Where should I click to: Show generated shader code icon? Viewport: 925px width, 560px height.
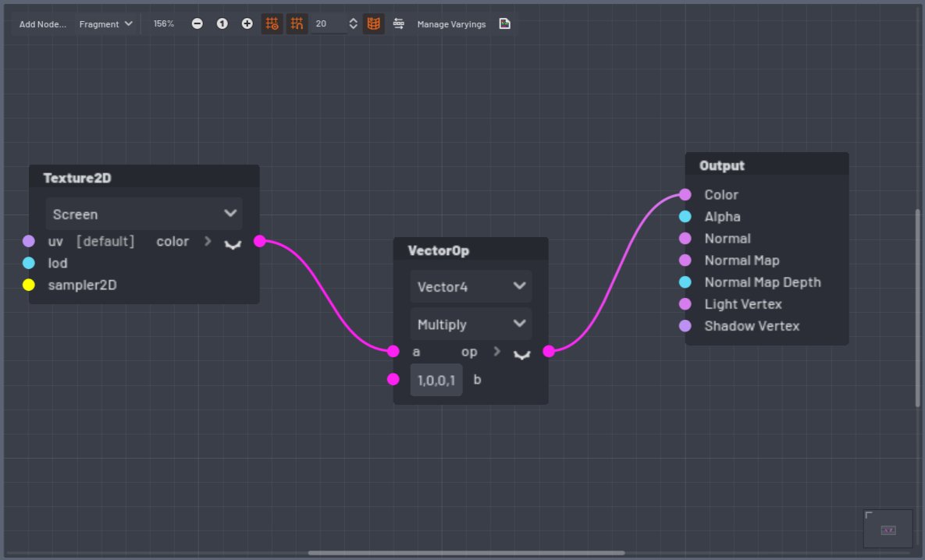pyautogui.click(x=505, y=24)
